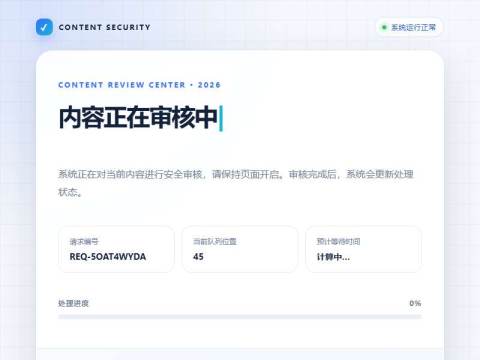Click the 处理进度 label
This screenshot has width=480, height=360.
(73, 303)
